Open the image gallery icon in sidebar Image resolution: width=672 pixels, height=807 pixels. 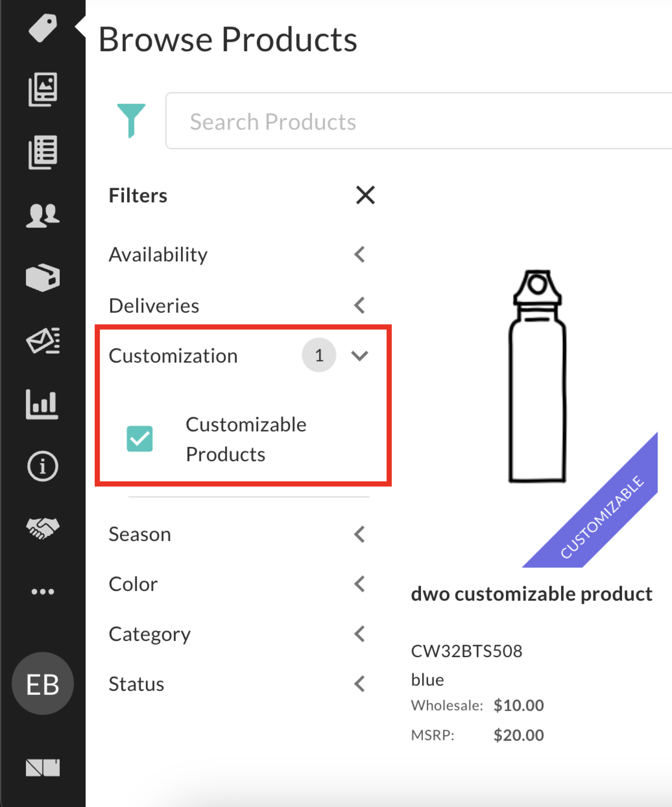pyautogui.click(x=42, y=89)
